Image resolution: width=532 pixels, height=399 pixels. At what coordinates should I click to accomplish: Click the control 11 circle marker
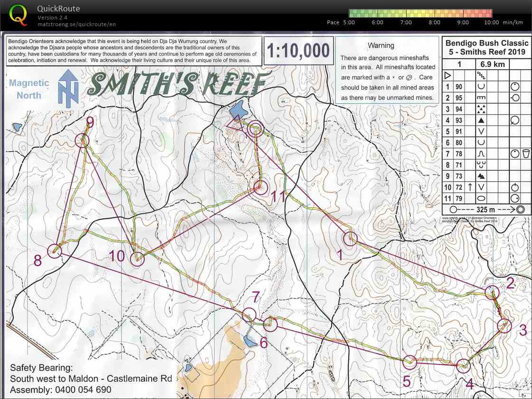pos(259,187)
